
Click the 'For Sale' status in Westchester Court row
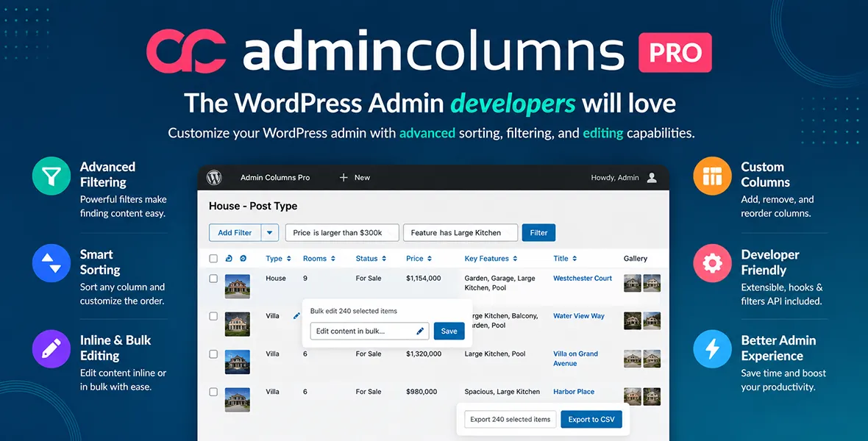coord(368,279)
